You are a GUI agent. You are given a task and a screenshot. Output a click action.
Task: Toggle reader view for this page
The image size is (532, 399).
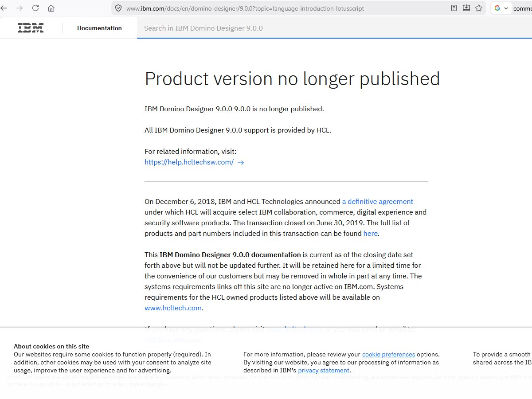coord(454,8)
